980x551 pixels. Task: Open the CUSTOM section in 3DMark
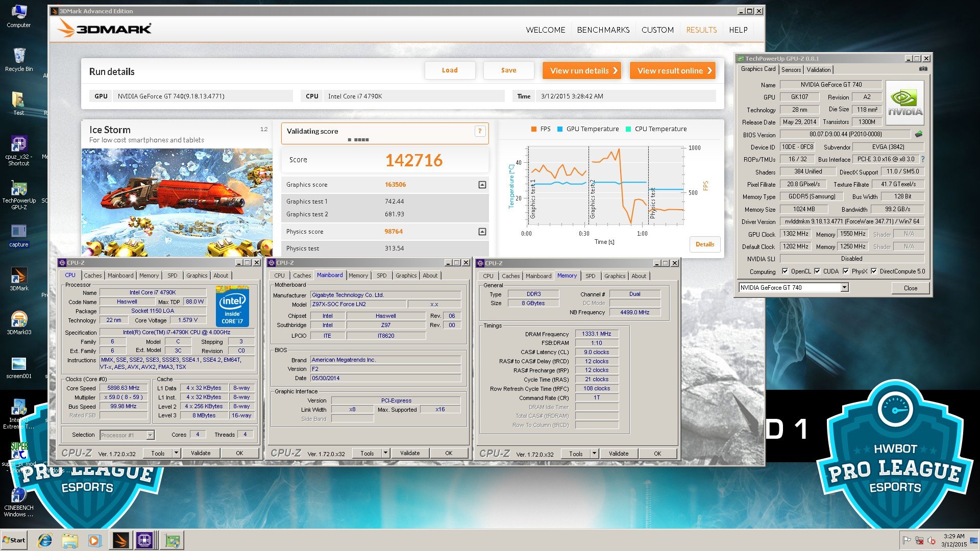[657, 30]
